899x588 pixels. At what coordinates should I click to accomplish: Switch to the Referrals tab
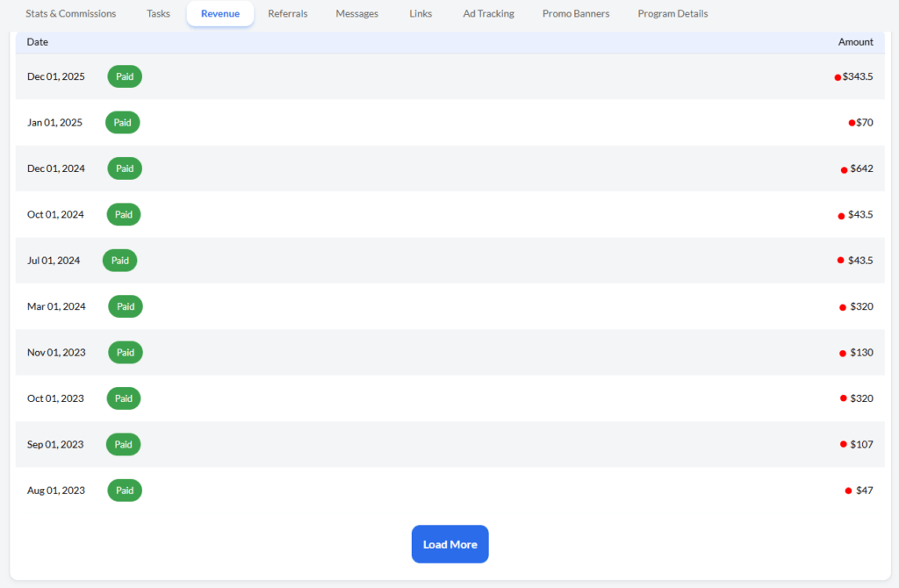click(x=287, y=13)
